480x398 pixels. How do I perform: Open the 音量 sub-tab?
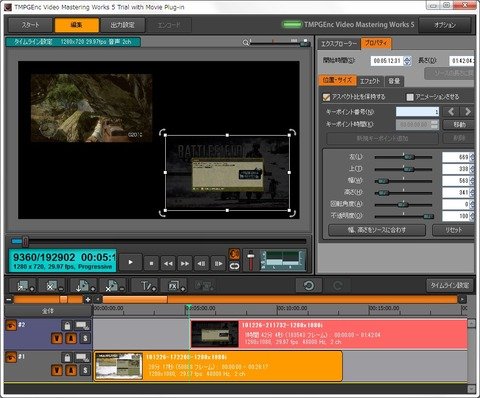[x=394, y=81]
